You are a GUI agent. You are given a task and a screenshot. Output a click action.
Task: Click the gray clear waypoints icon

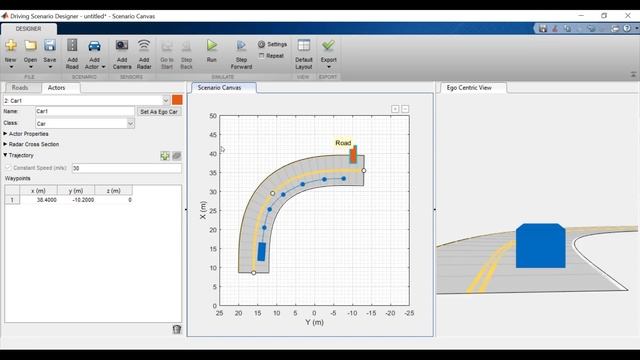tap(177, 156)
